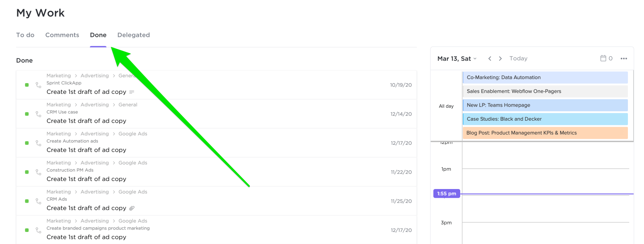Screen dimensions: 644x244
Task: Click subtask icon on Sprint ClickApp row
Action: 39,85
